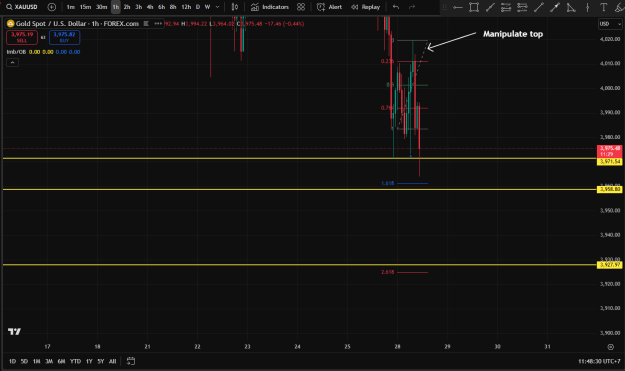Switch to the 1m timeframe
The width and height of the screenshot is (625, 371).
(71, 7)
